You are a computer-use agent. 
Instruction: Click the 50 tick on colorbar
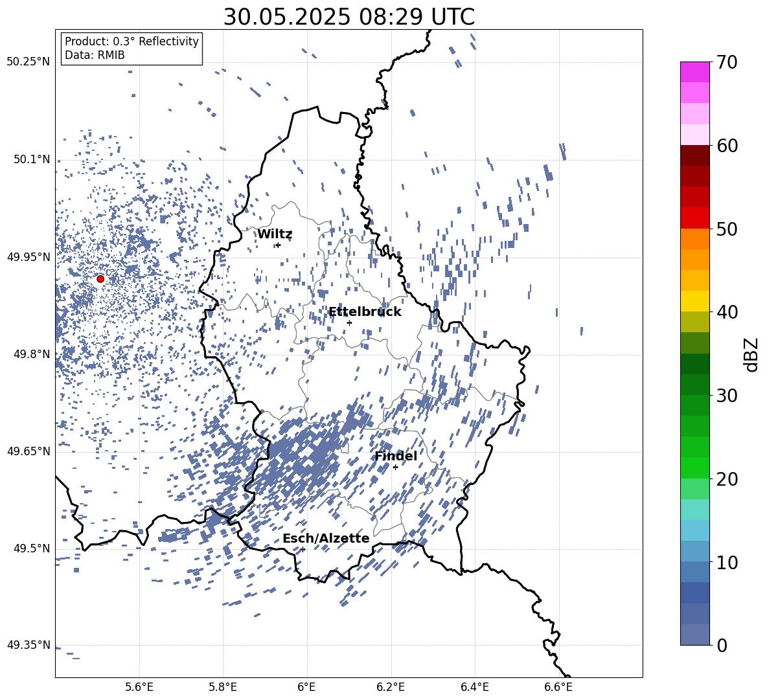point(727,229)
